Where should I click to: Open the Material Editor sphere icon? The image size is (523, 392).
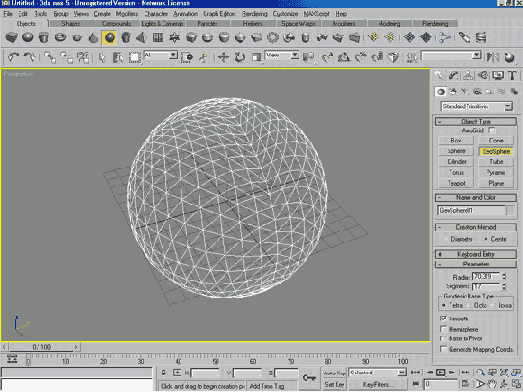point(509,57)
